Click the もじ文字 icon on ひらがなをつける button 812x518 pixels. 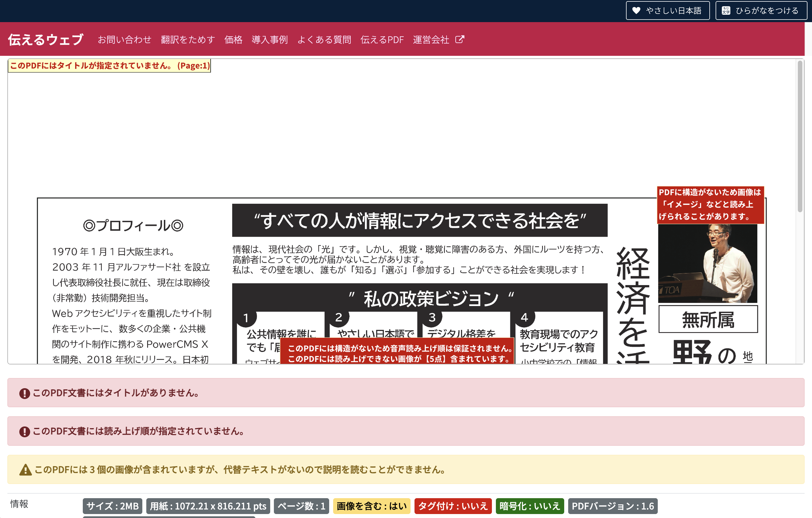point(727,10)
